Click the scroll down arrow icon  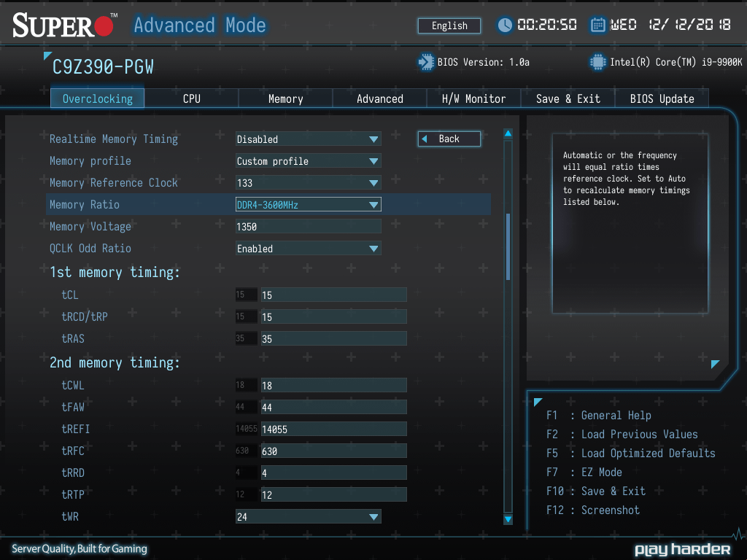click(508, 519)
